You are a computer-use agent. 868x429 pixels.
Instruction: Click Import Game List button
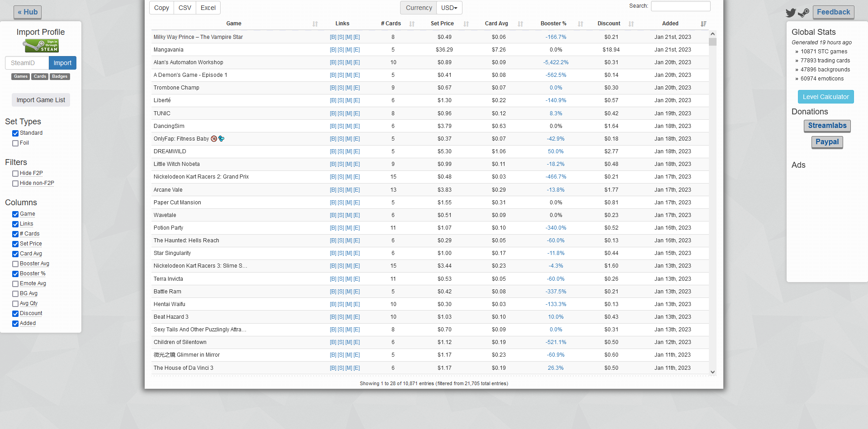(x=41, y=100)
